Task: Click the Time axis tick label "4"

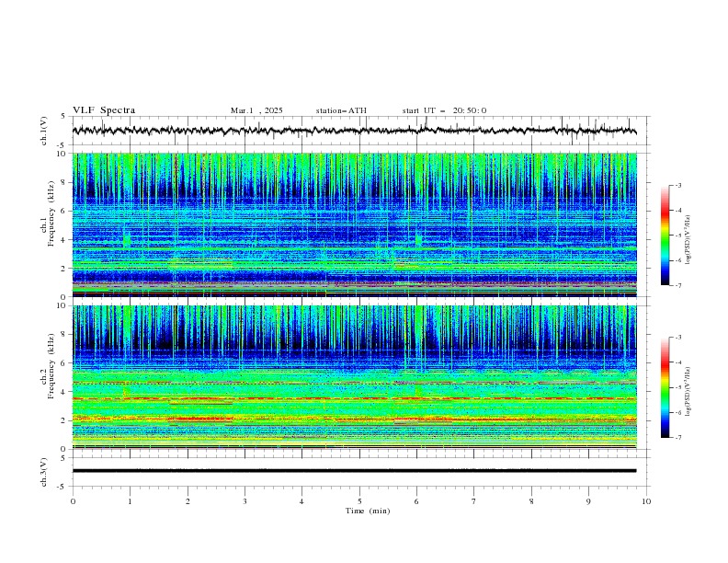Action: pyautogui.click(x=302, y=501)
